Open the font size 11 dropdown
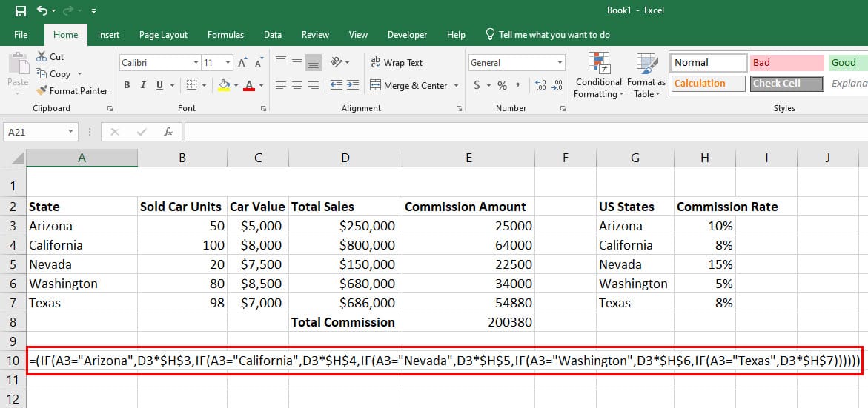Screen dimensions: 868x408 click(228, 63)
